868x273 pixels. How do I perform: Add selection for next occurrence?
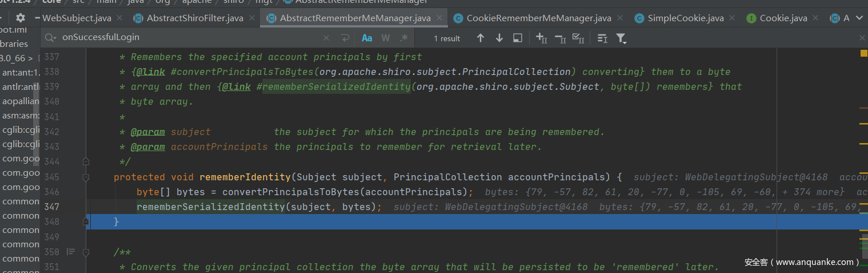point(541,38)
